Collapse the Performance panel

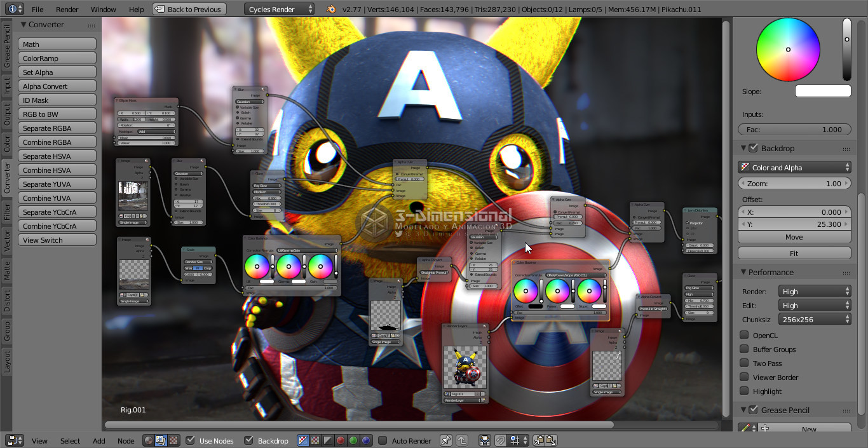click(x=743, y=272)
